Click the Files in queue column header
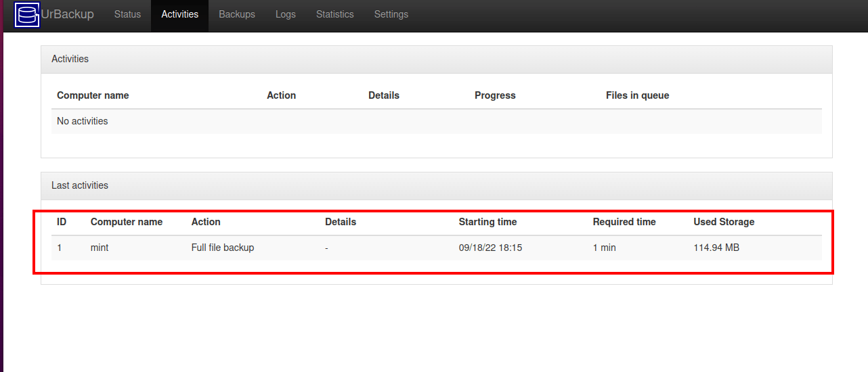 coord(637,95)
